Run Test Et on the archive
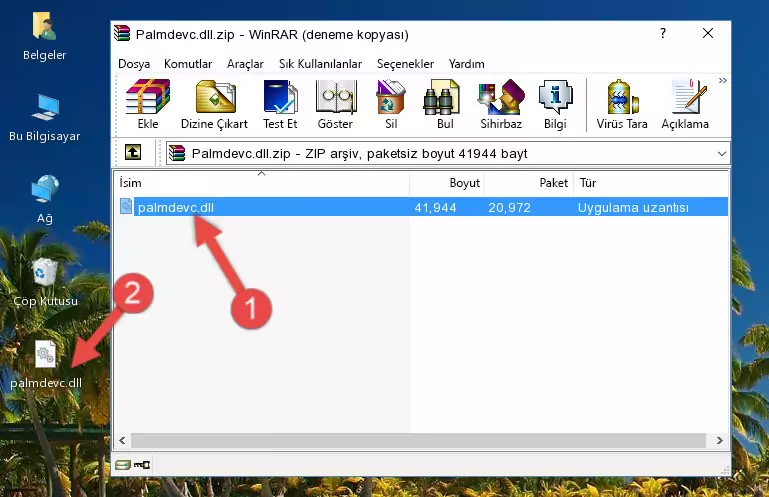Screen dimensions: 769x497 pos(280,105)
